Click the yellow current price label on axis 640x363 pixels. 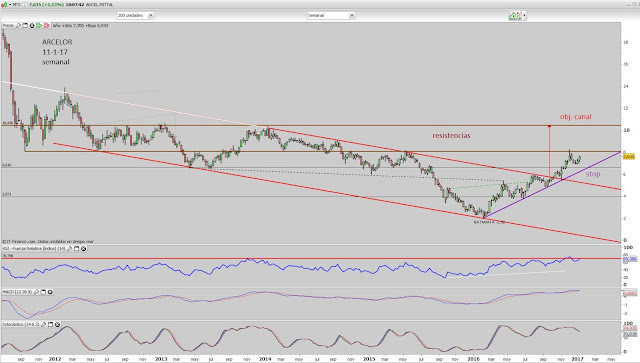click(x=629, y=157)
